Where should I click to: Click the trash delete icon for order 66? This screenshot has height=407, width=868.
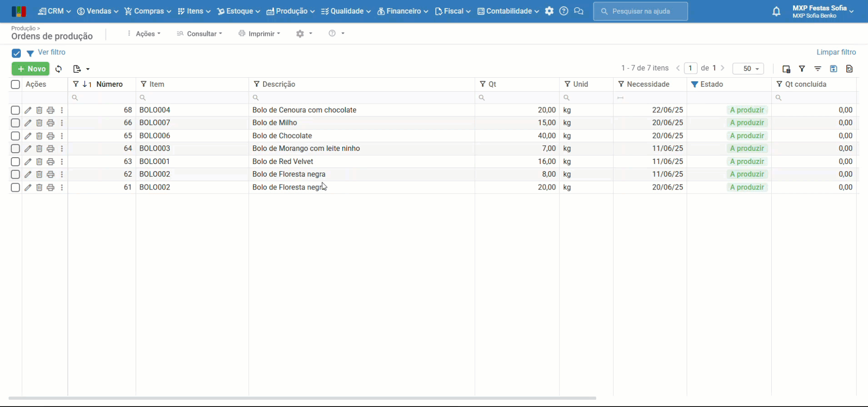39,123
